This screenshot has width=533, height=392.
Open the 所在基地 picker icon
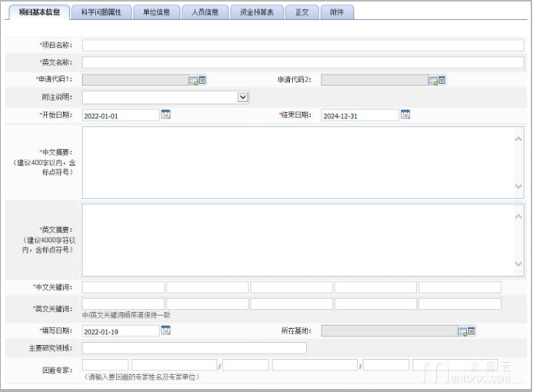462,331
